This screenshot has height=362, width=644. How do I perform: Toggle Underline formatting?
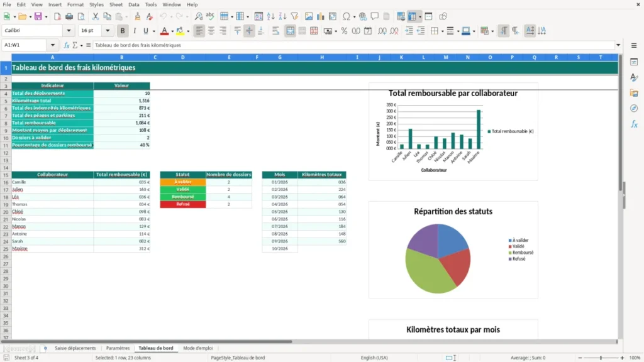point(145,31)
